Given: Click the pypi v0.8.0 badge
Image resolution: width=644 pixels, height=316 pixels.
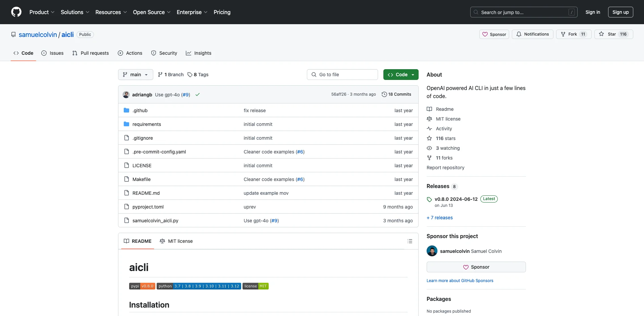Looking at the screenshot, I should click(x=142, y=286).
